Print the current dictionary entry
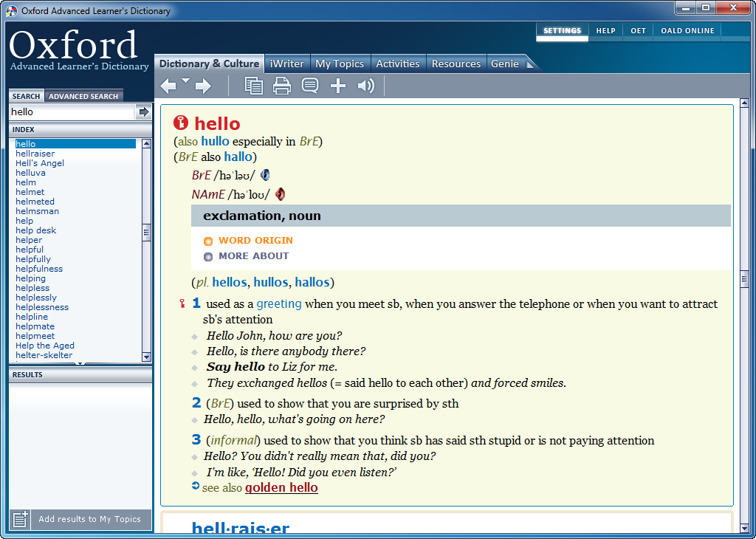756x539 pixels. 282,86
